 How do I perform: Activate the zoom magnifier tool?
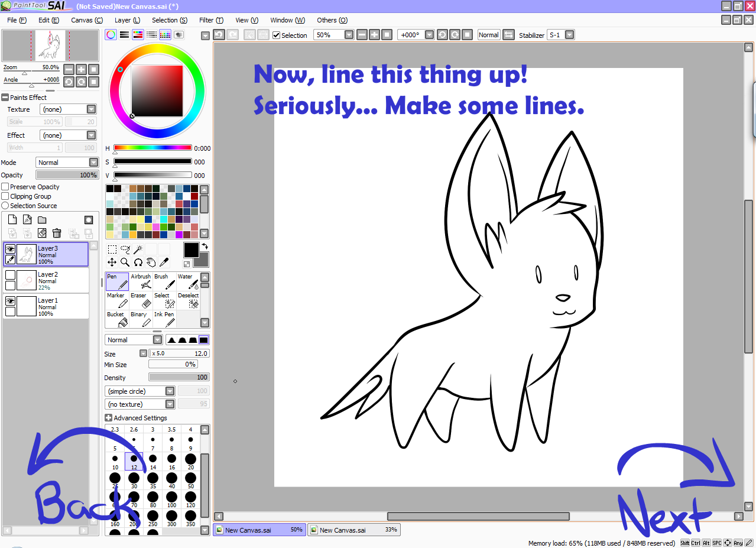(x=125, y=262)
